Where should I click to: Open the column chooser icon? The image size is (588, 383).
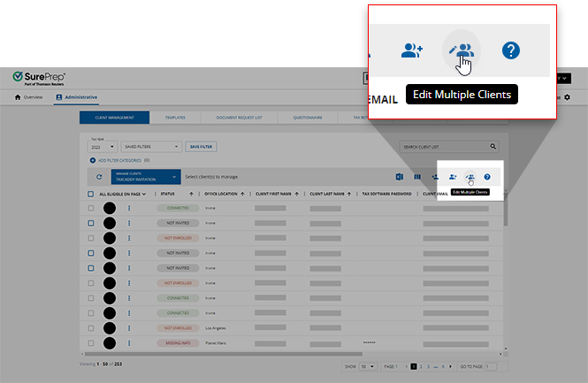(x=417, y=178)
